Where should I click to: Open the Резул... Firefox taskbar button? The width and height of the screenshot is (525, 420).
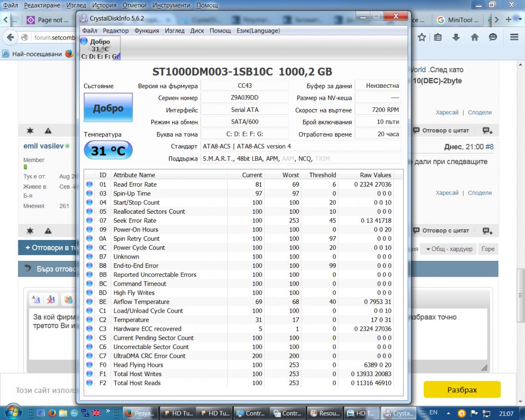pos(140,413)
